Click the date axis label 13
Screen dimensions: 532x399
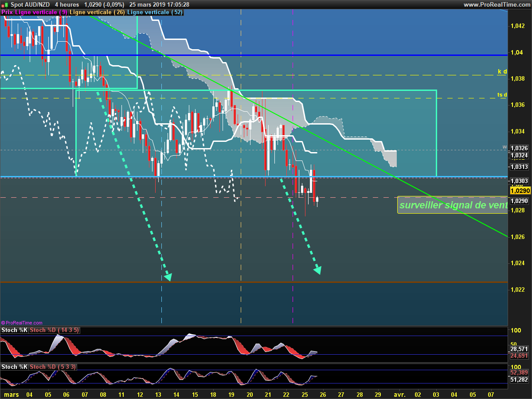[x=158, y=394]
